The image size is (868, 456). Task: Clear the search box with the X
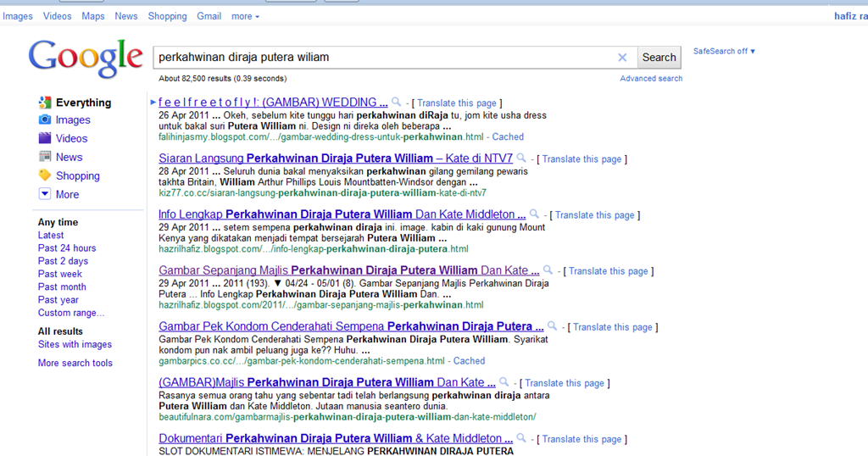(x=622, y=57)
